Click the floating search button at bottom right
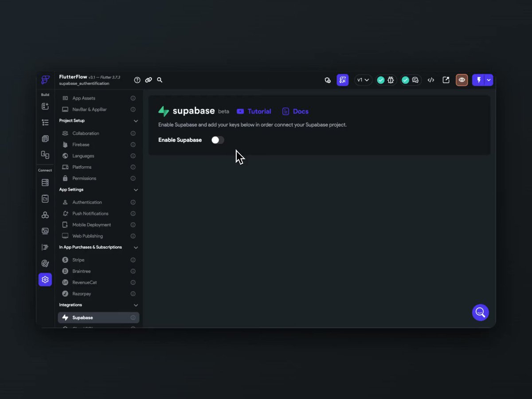The width and height of the screenshot is (532, 399). click(480, 313)
